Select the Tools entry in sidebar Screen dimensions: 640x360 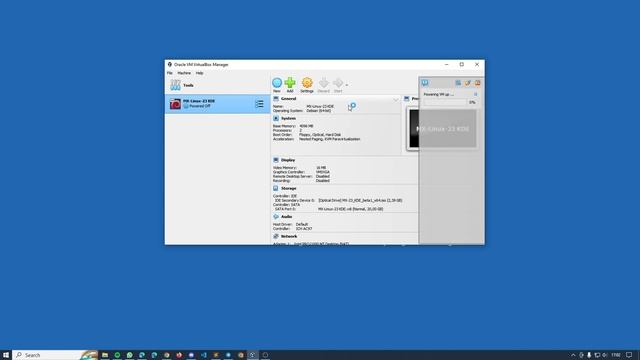[217, 85]
